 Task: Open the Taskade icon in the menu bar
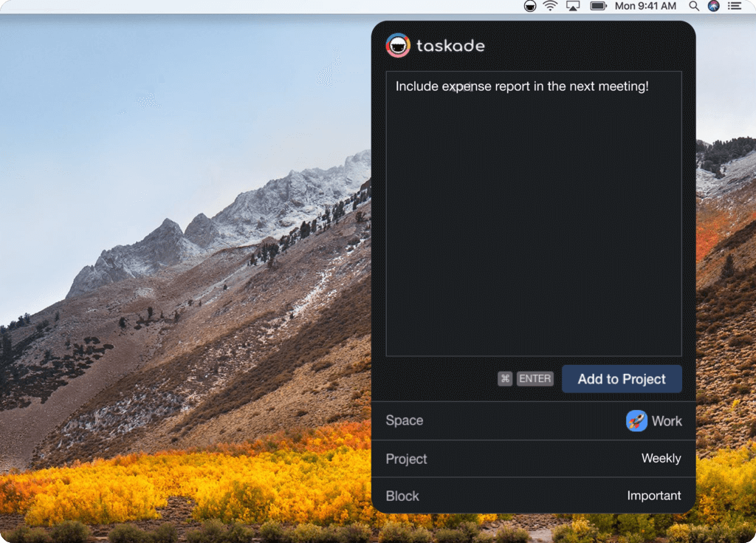[529, 6]
